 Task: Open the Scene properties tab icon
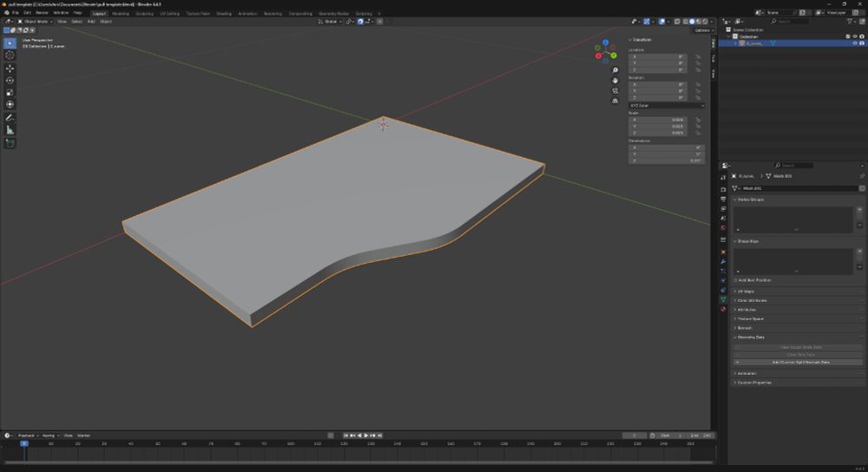point(723,218)
